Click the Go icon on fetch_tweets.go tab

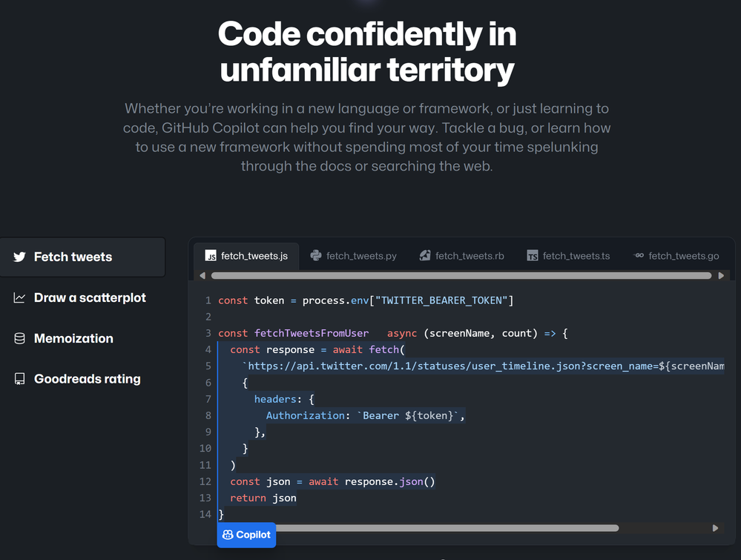[639, 256]
